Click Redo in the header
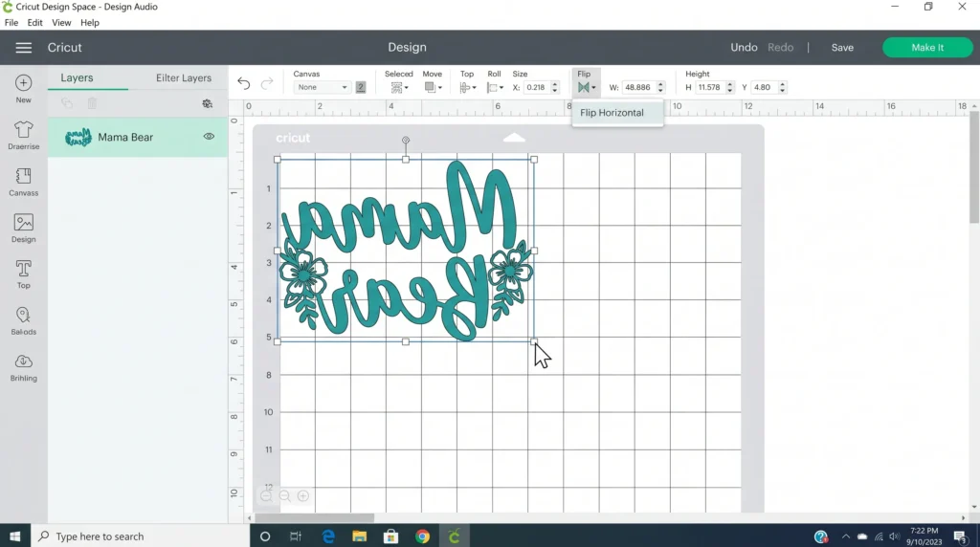 781,48
